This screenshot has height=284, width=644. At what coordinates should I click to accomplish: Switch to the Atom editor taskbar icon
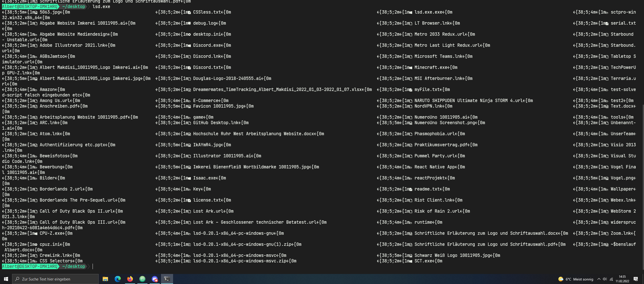(x=142, y=279)
